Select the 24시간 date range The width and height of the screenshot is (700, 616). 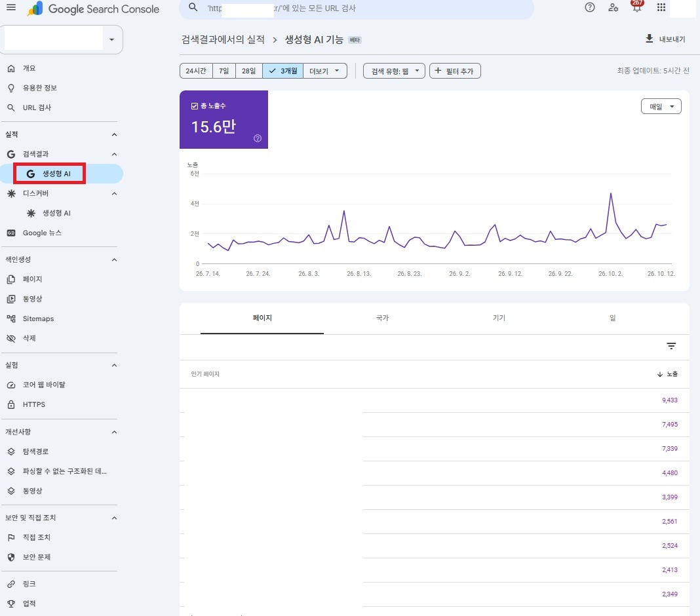tap(196, 71)
